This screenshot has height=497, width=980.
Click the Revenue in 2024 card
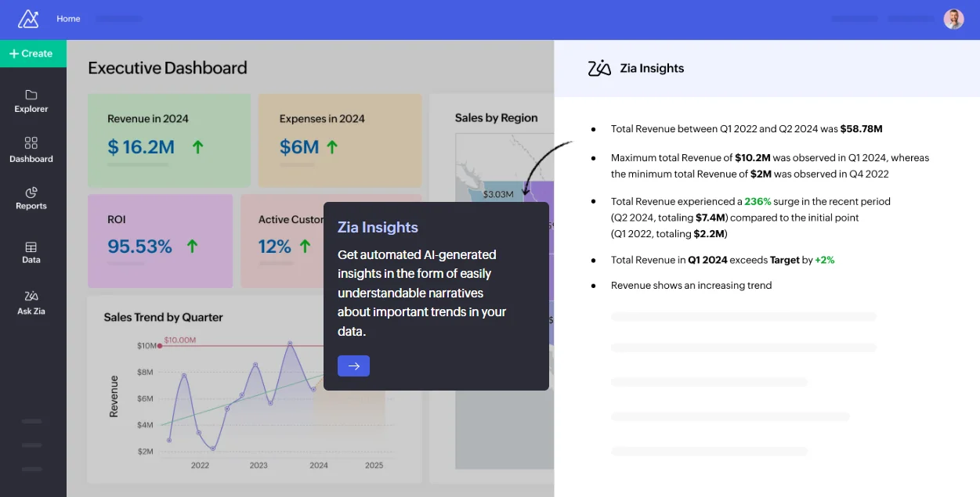pyautogui.click(x=169, y=140)
